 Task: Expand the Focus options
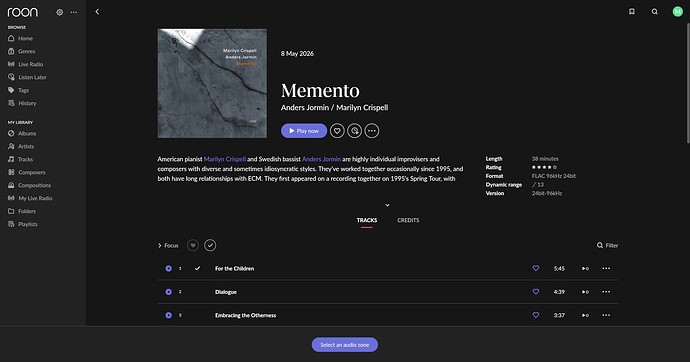point(168,245)
